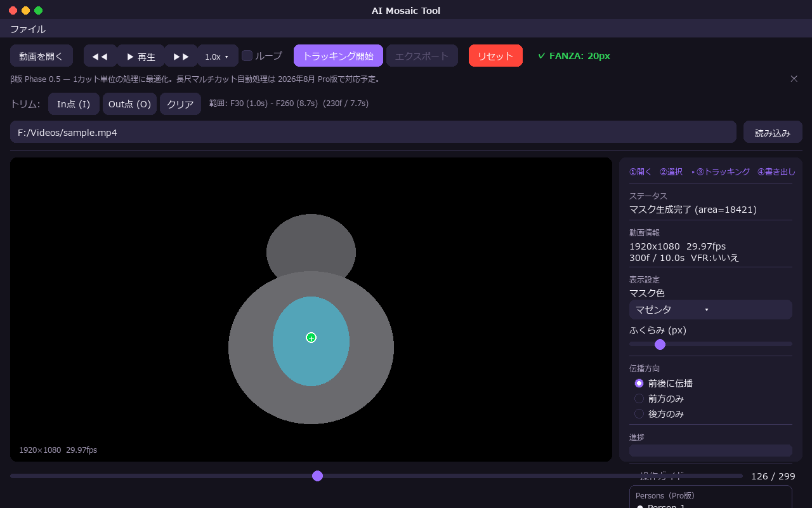Screen dimensions: 812x508
Task: Click the rewind (◀◀) playback button
Action: [100, 56]
